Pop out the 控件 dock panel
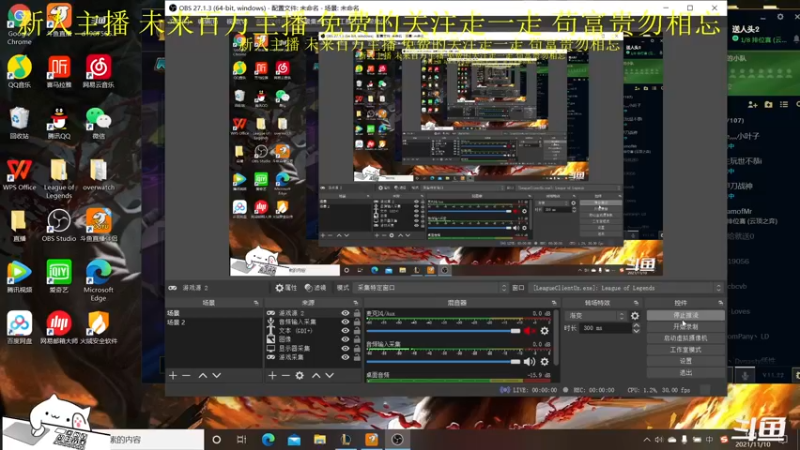 coord(720,303)
